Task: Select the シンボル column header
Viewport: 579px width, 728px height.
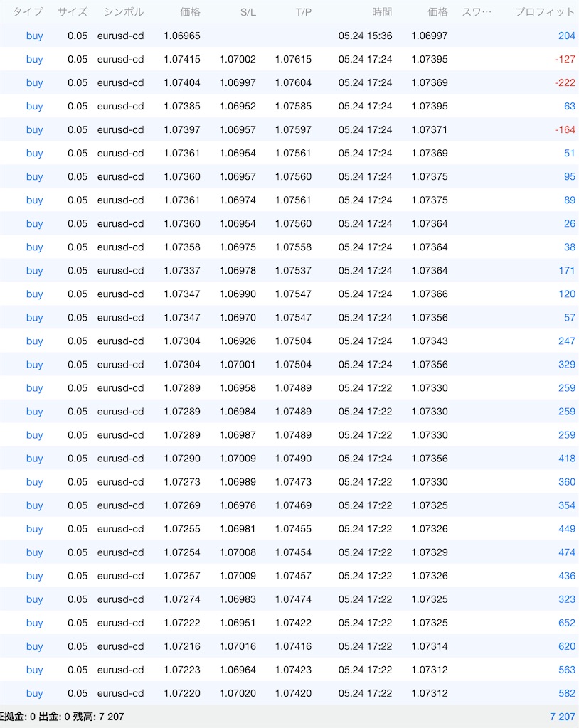Action: click(x=124, y=11)
